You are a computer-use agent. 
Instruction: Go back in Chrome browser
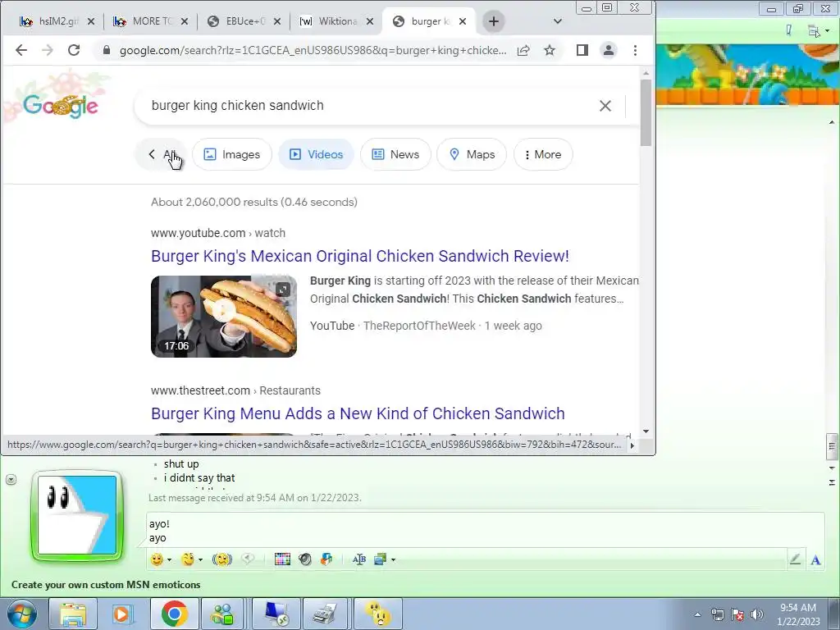[21, 50]
